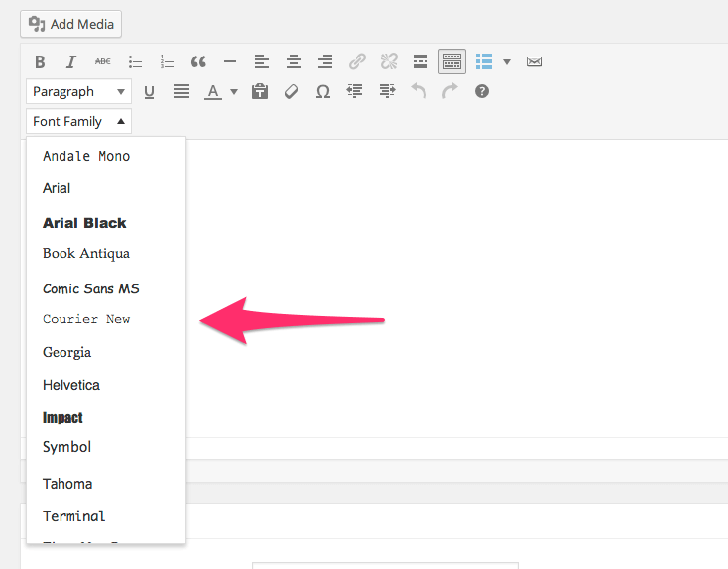This screenshot has height=569, width=728.
Task: Choose Helvetica from font list
Action: click(x=106, y=385)
